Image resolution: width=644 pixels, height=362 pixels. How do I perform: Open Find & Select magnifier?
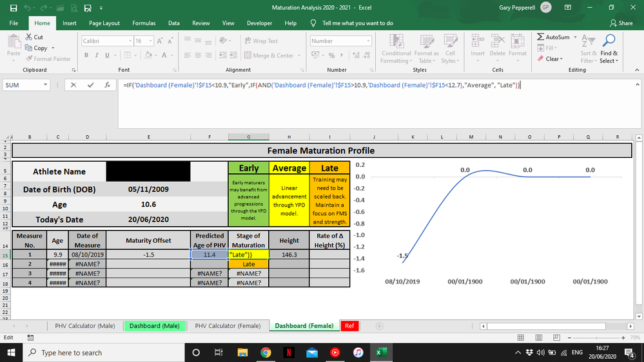[x=609, y=48]
